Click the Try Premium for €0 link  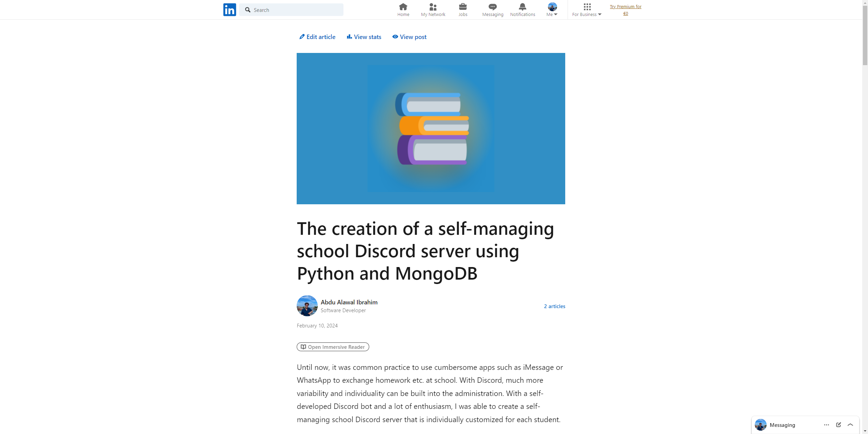626,10
